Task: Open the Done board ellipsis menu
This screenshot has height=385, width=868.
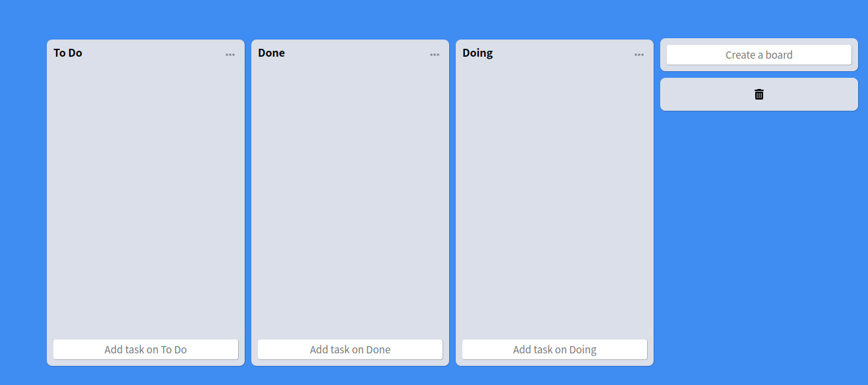Action: [x=435, y=55]
